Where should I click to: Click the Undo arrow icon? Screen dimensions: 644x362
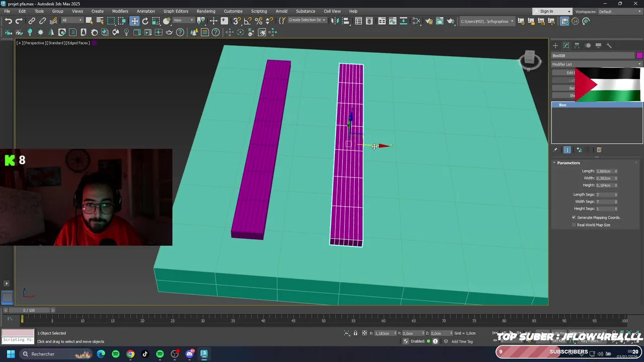[x=9, y=21]
